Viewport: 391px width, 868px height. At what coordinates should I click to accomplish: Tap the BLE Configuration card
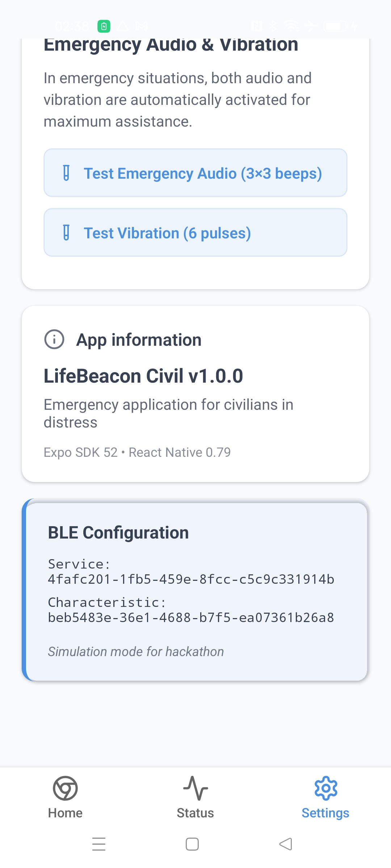pos(195,593)
